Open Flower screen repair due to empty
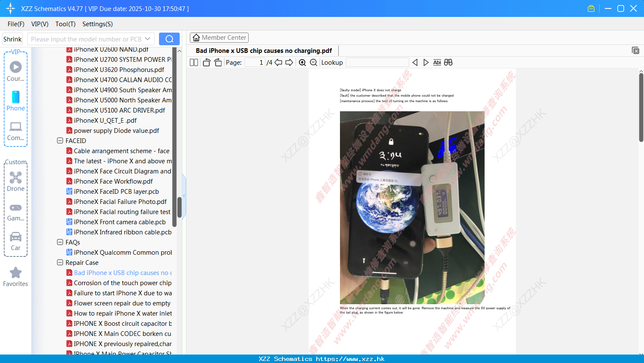Image resolution: width=644 pixels, height=363 pixels. (x=119, y=303)
